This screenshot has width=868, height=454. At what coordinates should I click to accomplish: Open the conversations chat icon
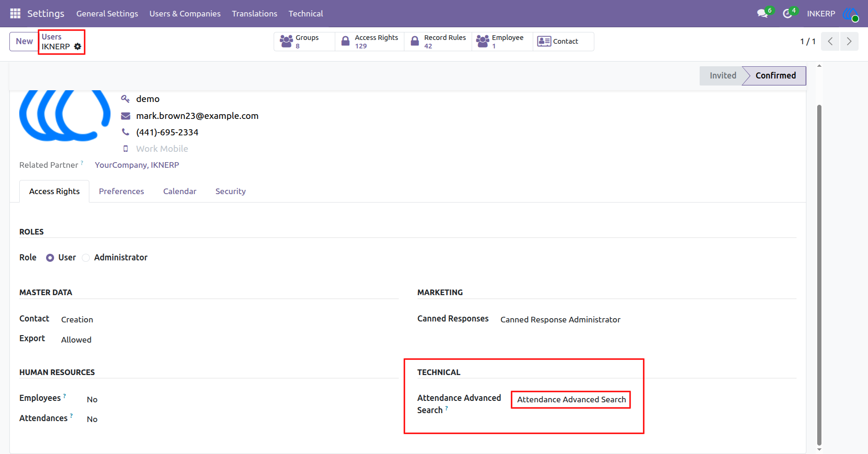click(762, 14)
